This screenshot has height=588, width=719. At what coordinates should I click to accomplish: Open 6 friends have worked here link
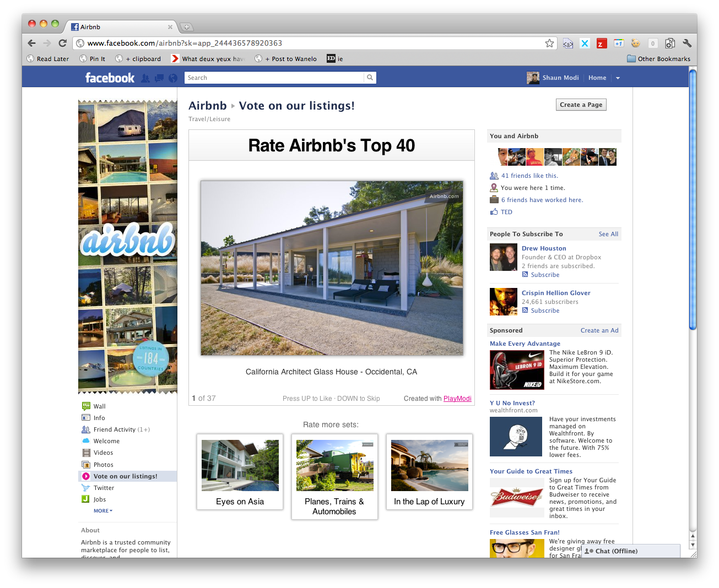[542, 200]
